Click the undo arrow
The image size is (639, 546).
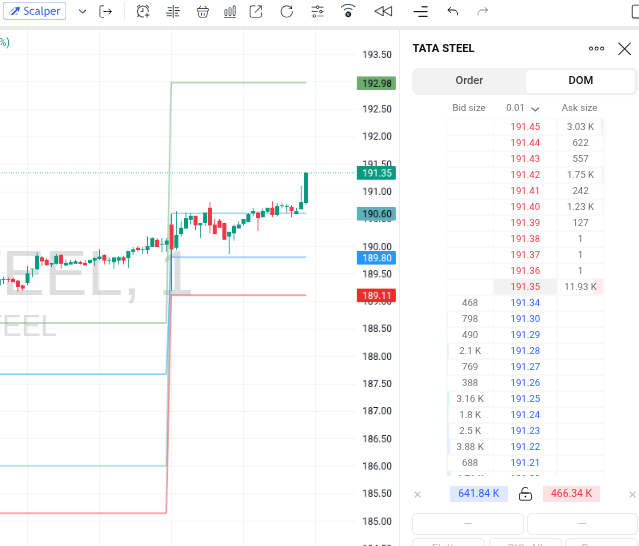click(x=453, y=11)
